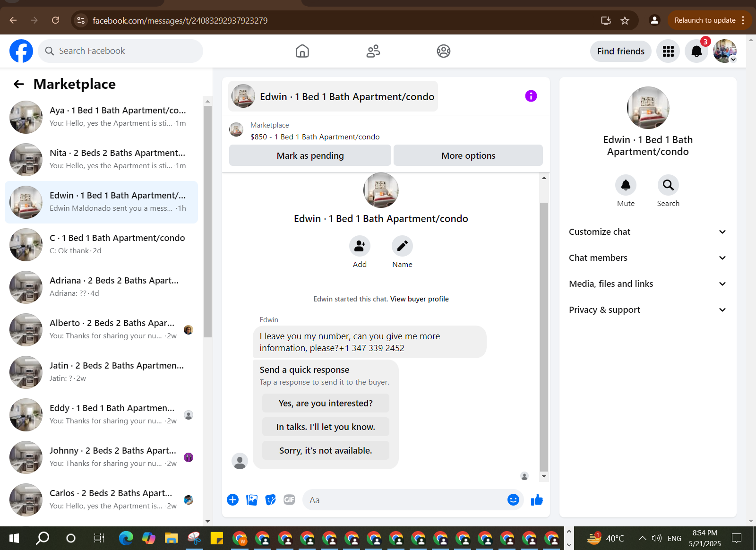Add people to the chat
The width and height of the screenshot is (756, 550).
click(360, 246)
